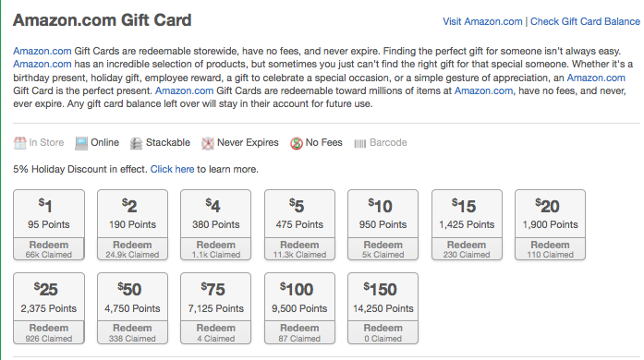Click the No Fees dollar icon
This screenshot has width=644, height=360.
click(x=296, y=143)
